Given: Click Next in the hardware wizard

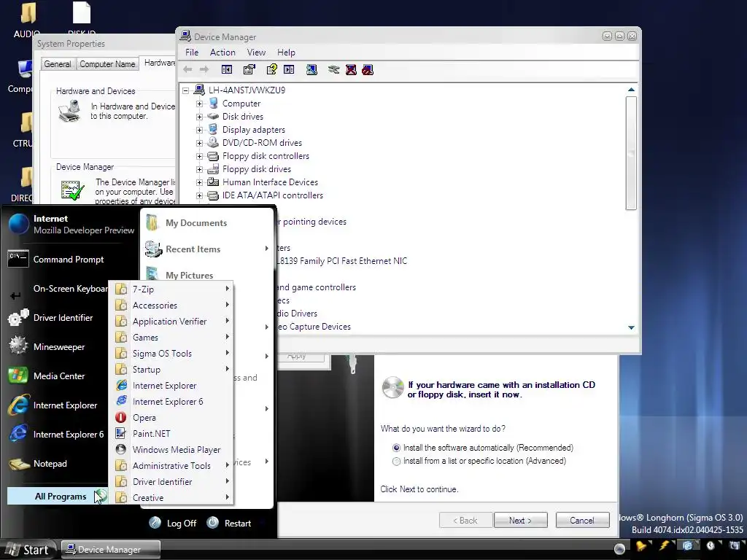Looking at the screenshot, I should [521, 521].
